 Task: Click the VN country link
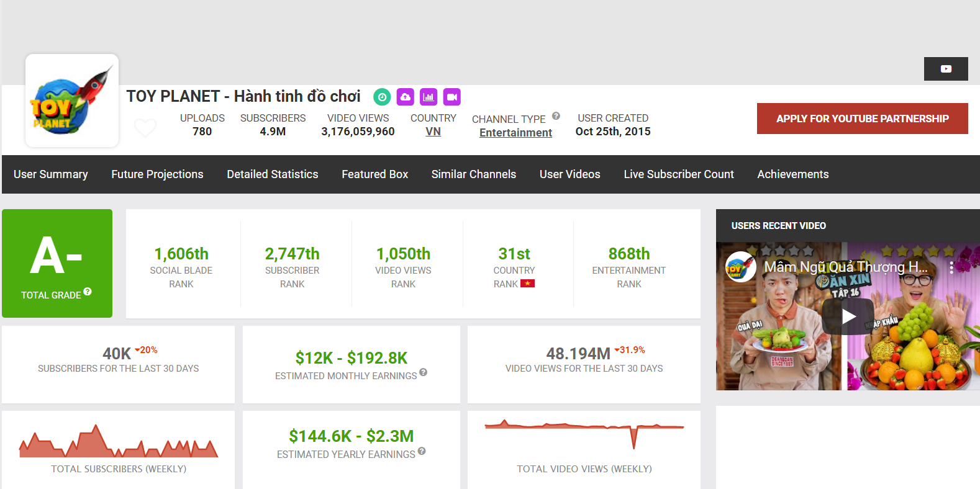[x=433, y=132]
